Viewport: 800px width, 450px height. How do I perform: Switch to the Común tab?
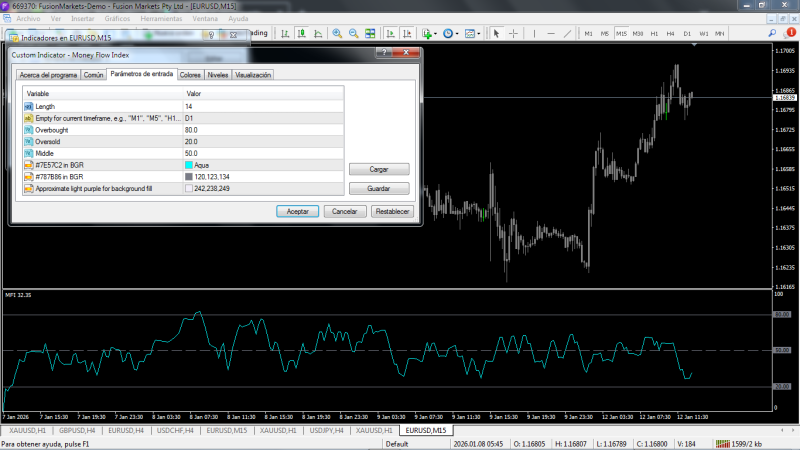93,75
